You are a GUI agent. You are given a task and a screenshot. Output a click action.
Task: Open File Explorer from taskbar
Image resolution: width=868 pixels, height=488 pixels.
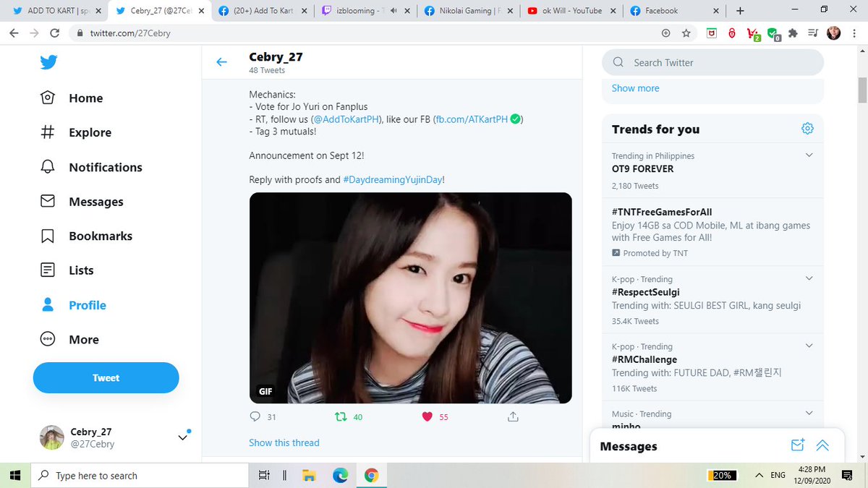point(309,475)
